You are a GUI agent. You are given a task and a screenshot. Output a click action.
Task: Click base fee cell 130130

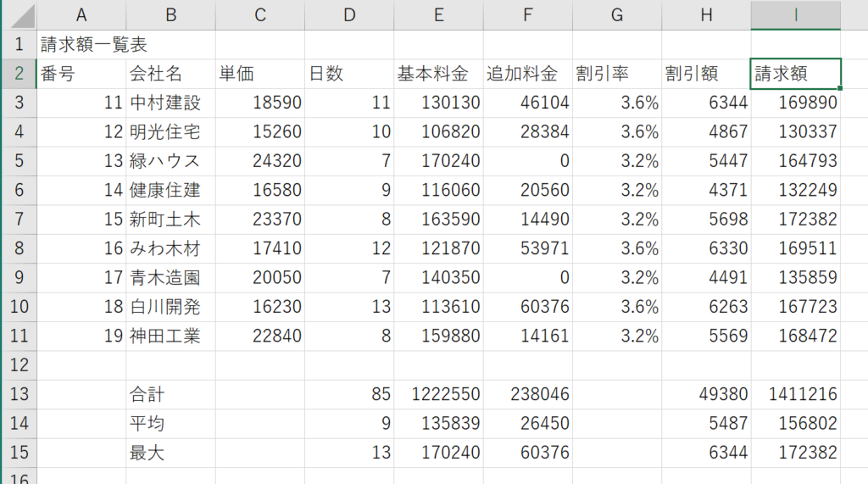pyautogui.click(x=438, y=103)
